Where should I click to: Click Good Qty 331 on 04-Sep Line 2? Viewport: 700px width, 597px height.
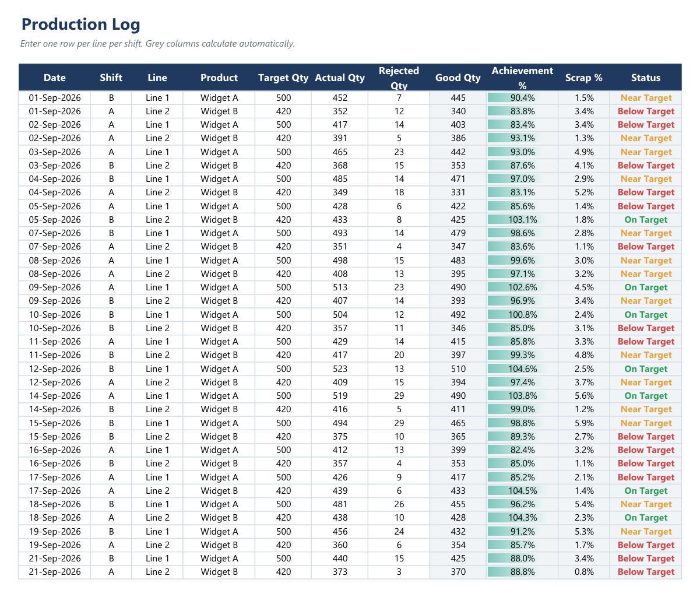458,192
